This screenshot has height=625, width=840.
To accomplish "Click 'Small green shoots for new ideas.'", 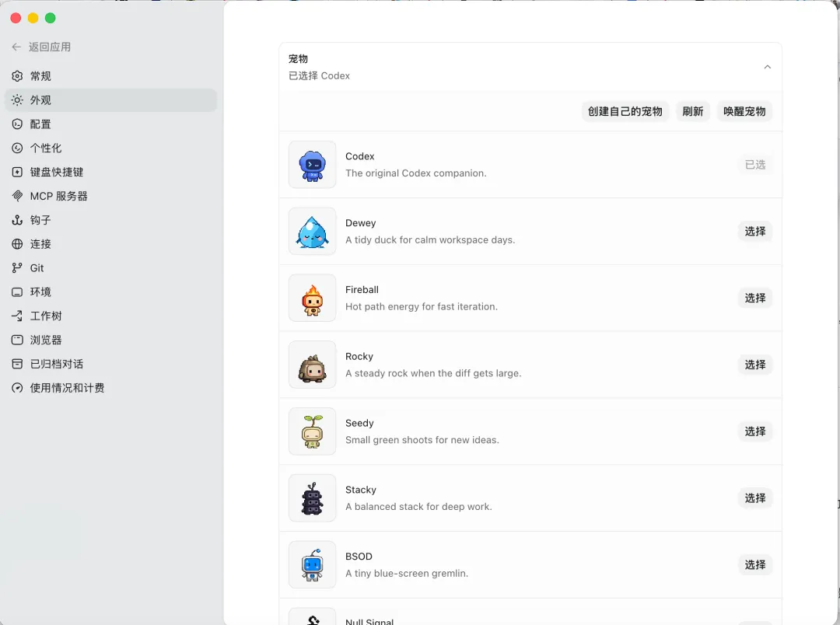I will 422,440.
